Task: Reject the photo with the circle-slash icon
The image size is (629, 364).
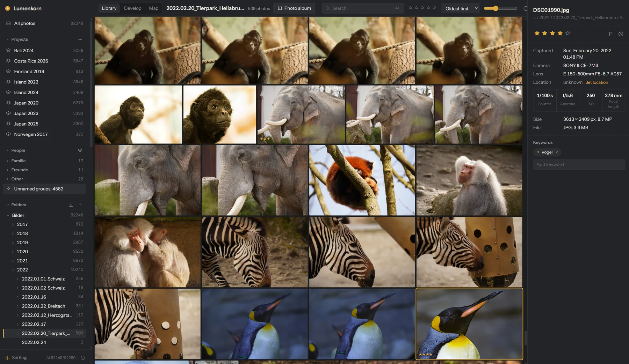Action: [621, 34]
